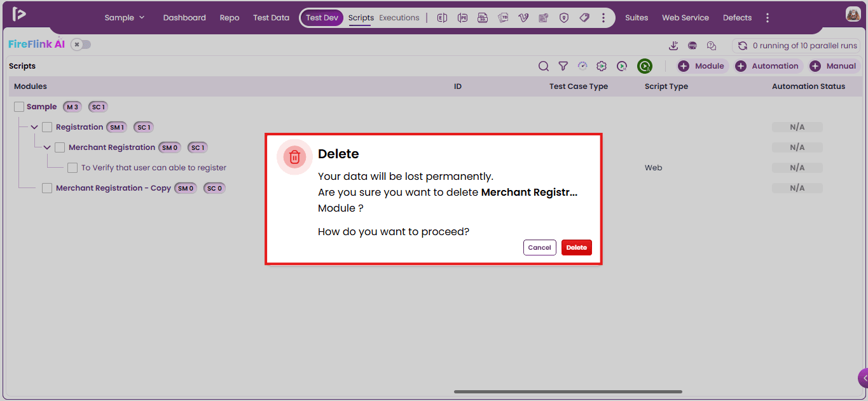Switch to Executions sub-tab
This screenshot has height=401, width=868.
click(399, 18)
